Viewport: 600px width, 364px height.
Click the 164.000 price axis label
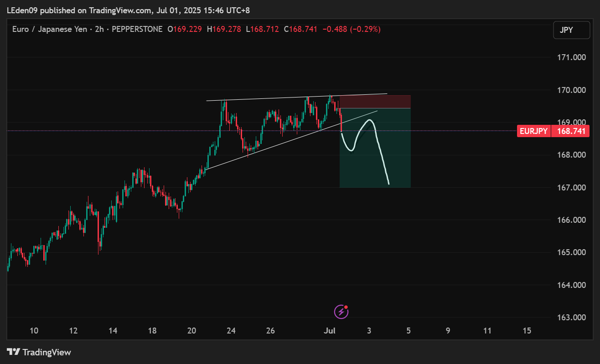pyautogui.click(x=571, y=285)
